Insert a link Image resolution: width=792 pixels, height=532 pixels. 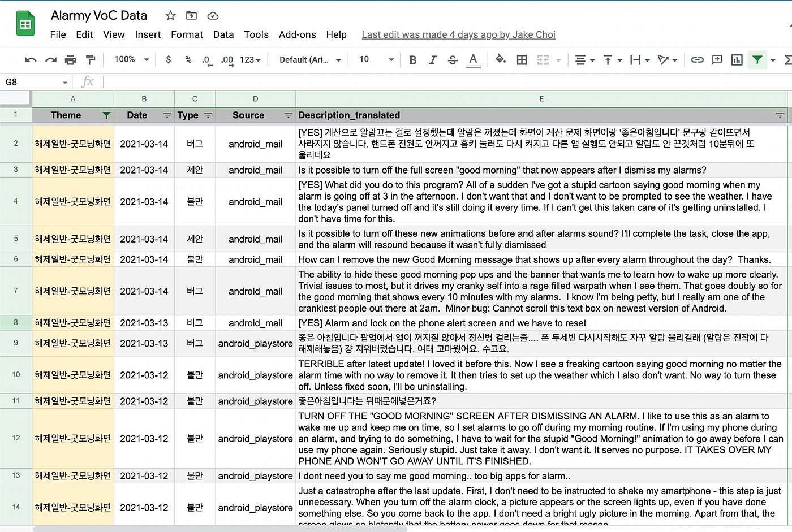pyautogui.click(x=698, y=59)
